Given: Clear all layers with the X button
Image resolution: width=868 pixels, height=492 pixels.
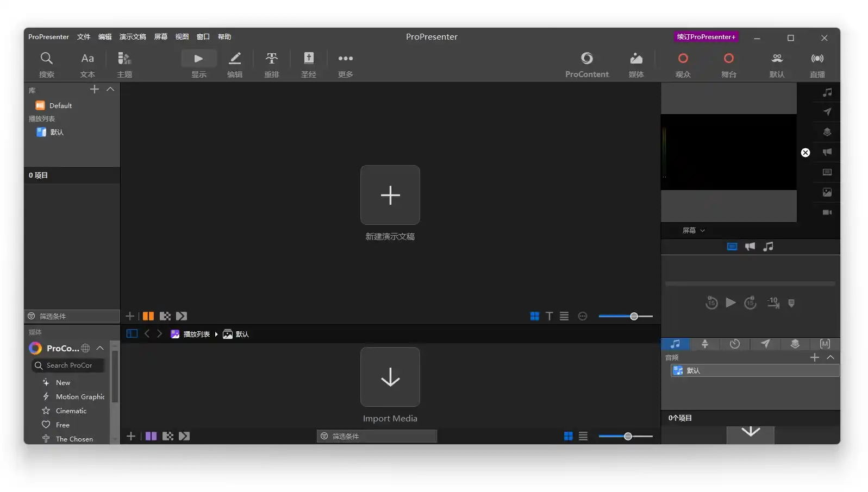Looking at the screenshot, I should 805,153.
